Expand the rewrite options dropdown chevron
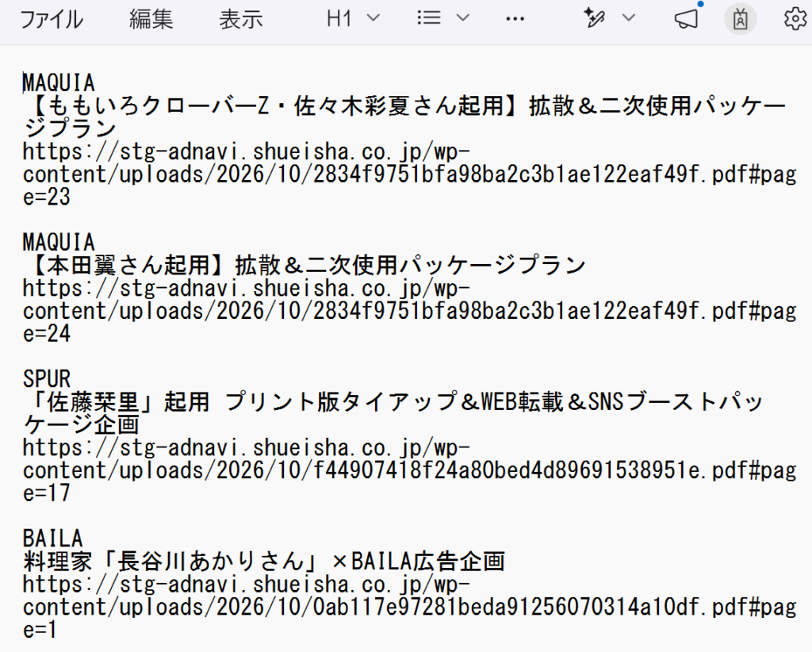This screenshot has height=652, width=812. [628, 18]
